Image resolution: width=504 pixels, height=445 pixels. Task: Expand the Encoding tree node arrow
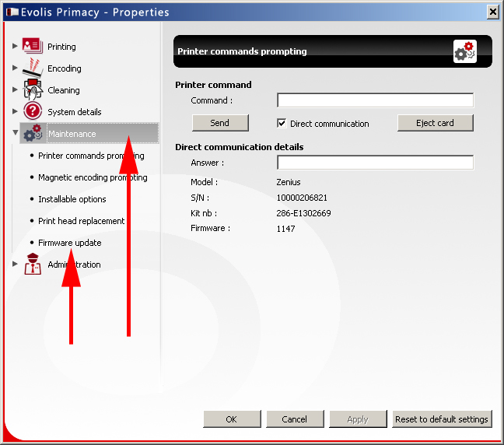[x=15, y=68]
